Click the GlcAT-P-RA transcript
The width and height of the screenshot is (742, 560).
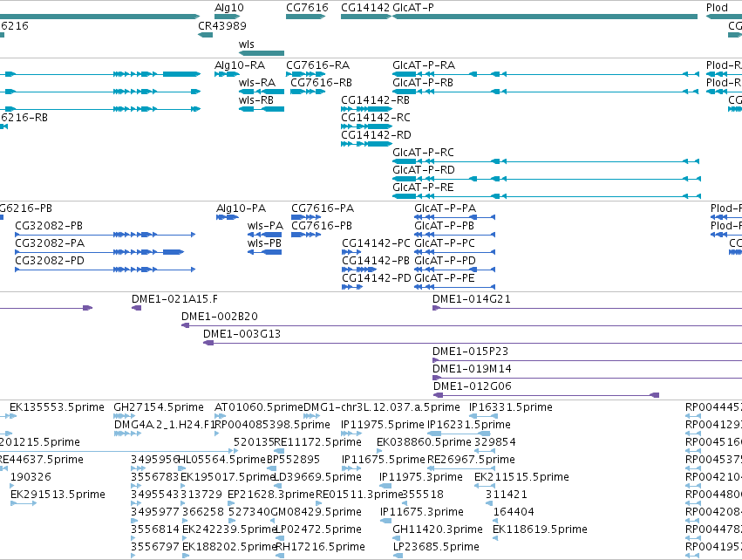pyautogui.click(x=546, y=74)
